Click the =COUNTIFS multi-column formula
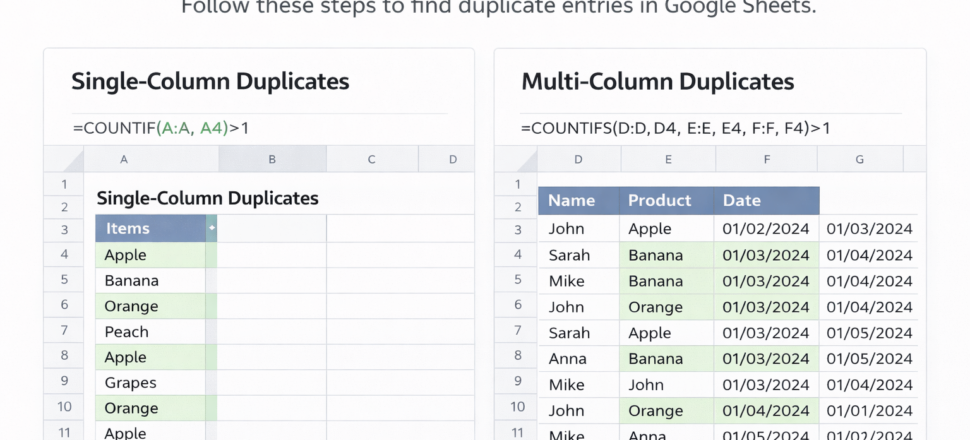Screen dimensions: 970x440 (x=676, y=128)
